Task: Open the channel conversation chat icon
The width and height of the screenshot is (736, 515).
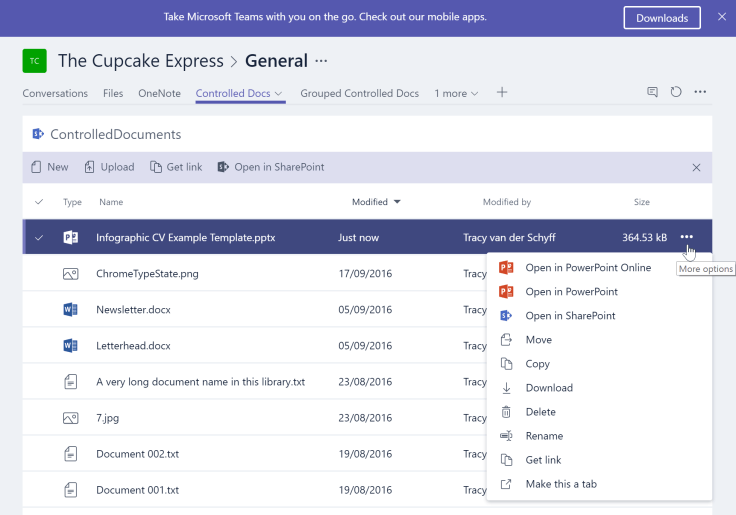Action: (x=652, y=92)
